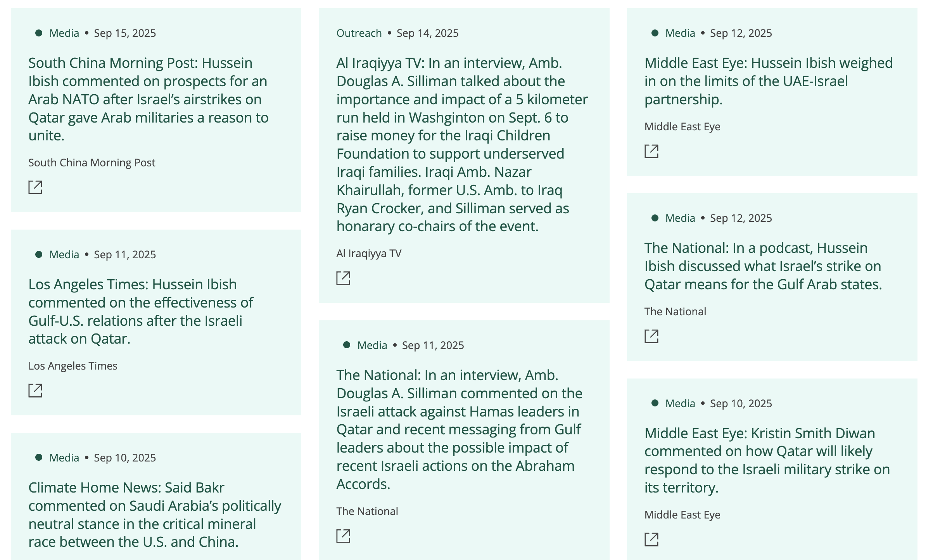This screenshot has height=560, width=933.
Task: Select the Outreach category label
Action: (x=359, y=33)
